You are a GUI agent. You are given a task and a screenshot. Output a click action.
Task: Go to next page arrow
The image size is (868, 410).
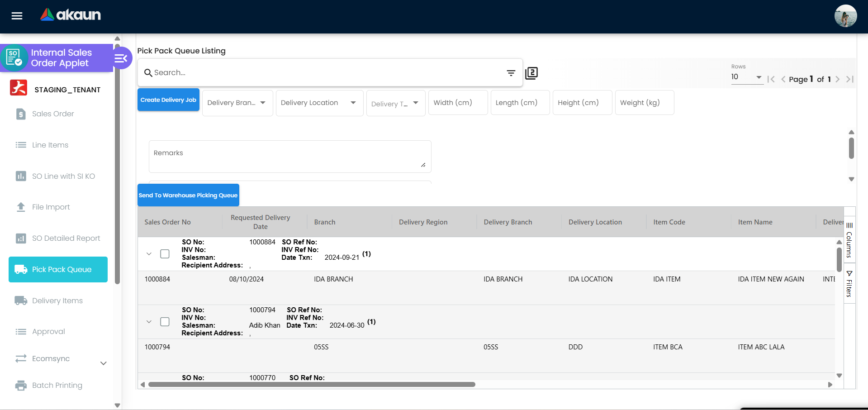tap(838, 79)
